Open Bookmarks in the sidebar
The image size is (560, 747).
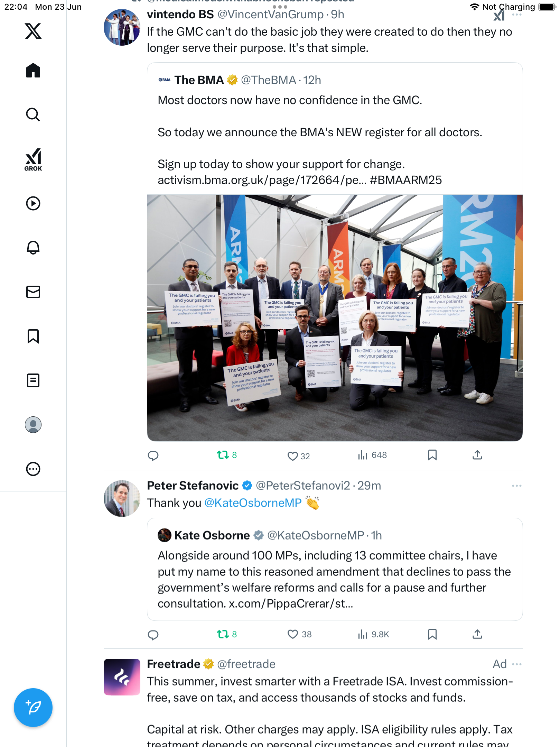(x=33, y=336)
